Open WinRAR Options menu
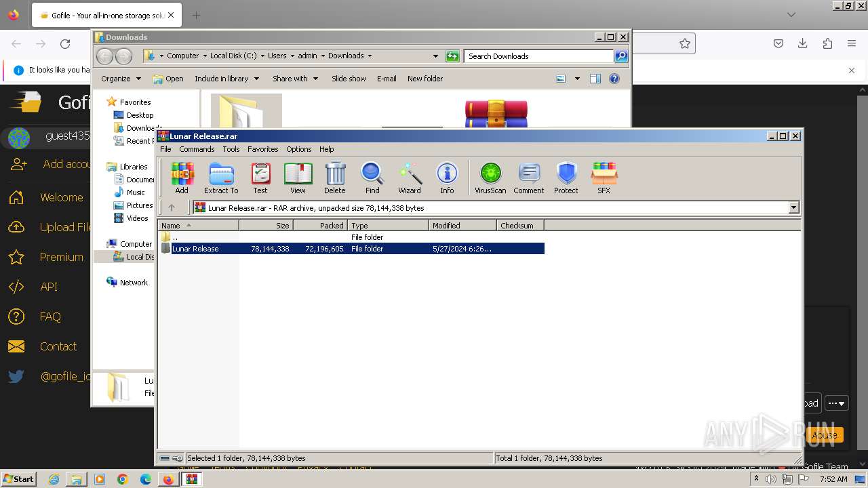The width and height of the screenshot is (868, 488). click(x=299, y=149)
